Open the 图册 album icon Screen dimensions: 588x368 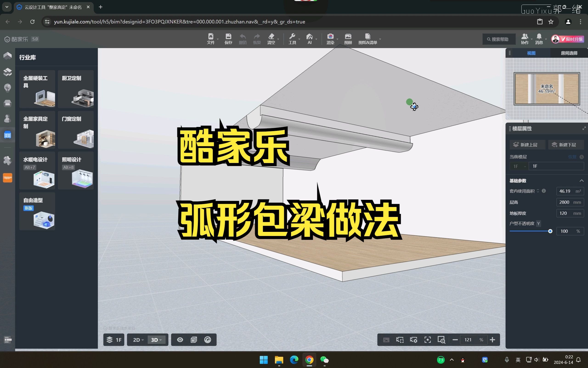348,39
